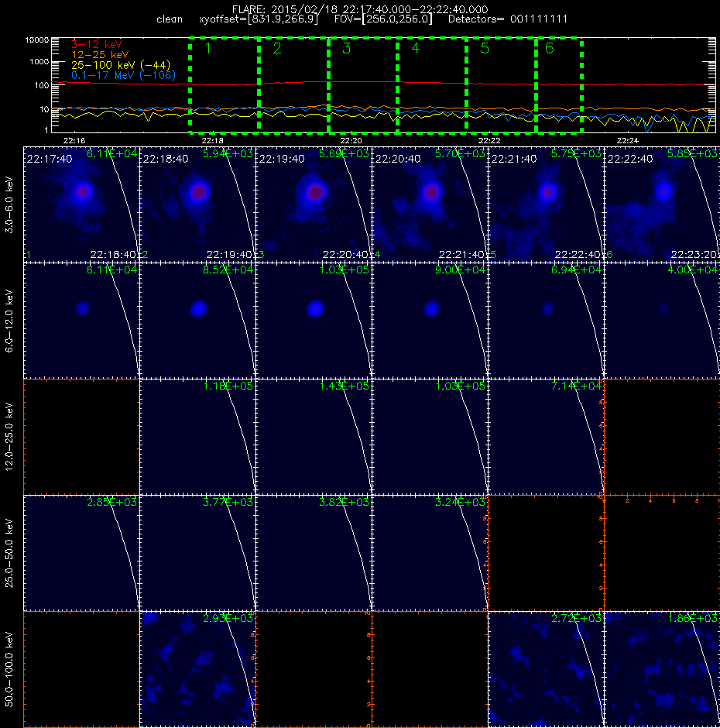Select time interval 3 box in light curve
Screen dimensions: 720x728
click(x=362, y=85)
